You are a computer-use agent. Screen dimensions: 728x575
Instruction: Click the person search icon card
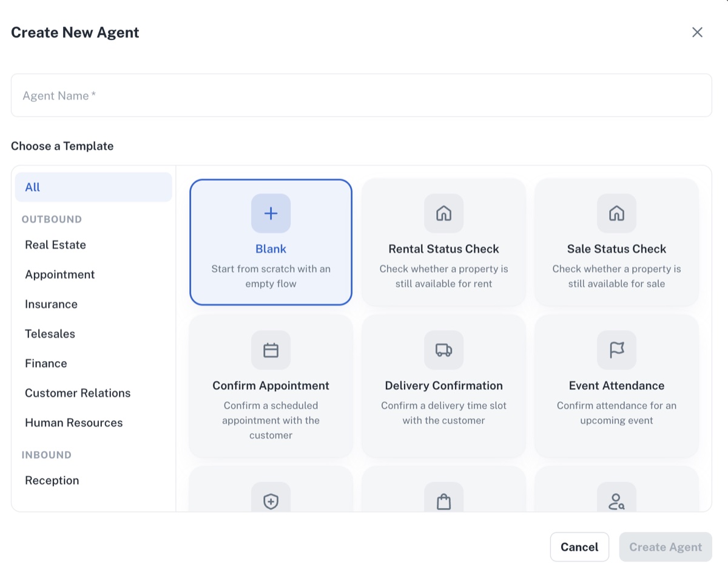(x=616, y=489)
